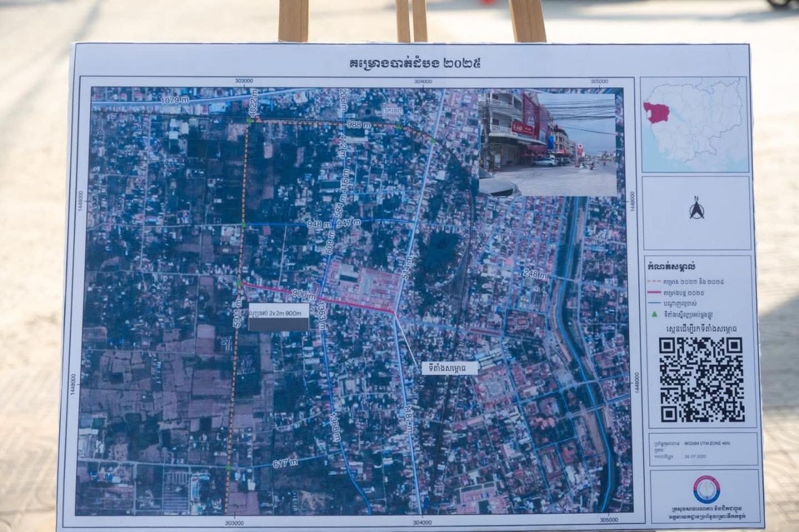Viewport: 799px width, 532px height.
Task: Click the map title at the top
Action: point(414,64)
